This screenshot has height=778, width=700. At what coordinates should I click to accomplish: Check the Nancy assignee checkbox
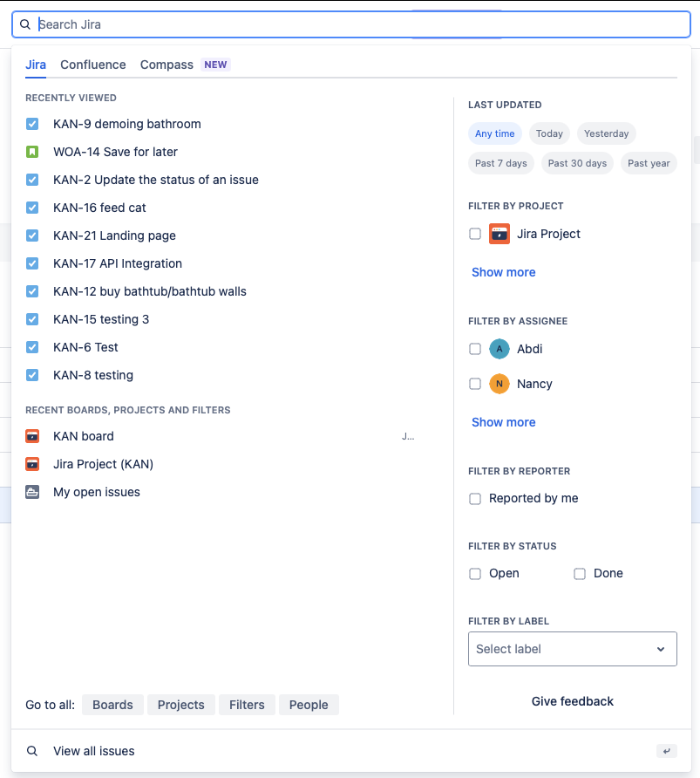tap(475, 384)
